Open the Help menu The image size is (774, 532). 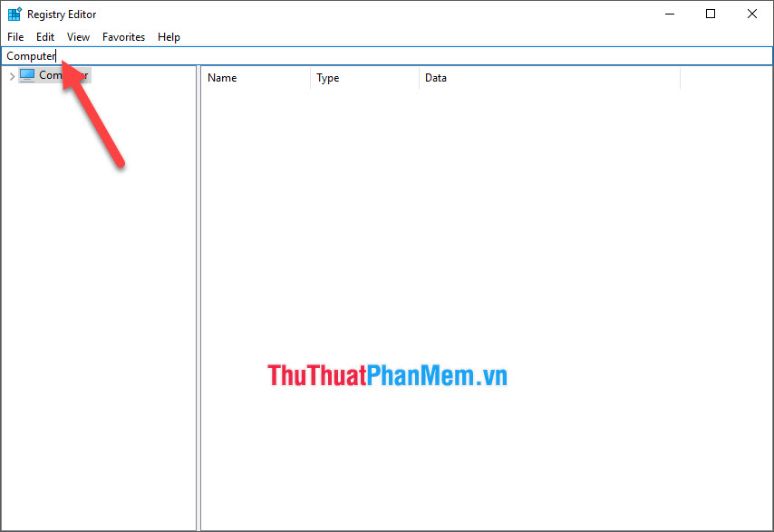click(169, 37)
